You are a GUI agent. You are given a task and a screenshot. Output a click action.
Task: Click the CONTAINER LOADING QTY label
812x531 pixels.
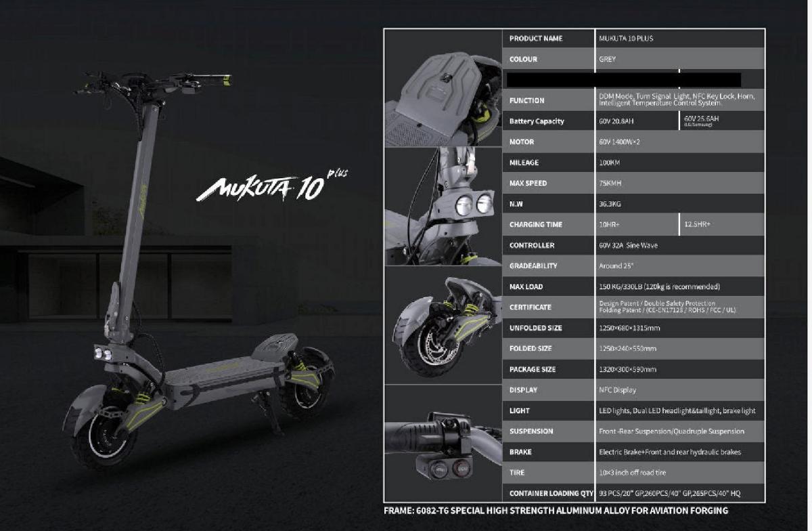[551, 493]
